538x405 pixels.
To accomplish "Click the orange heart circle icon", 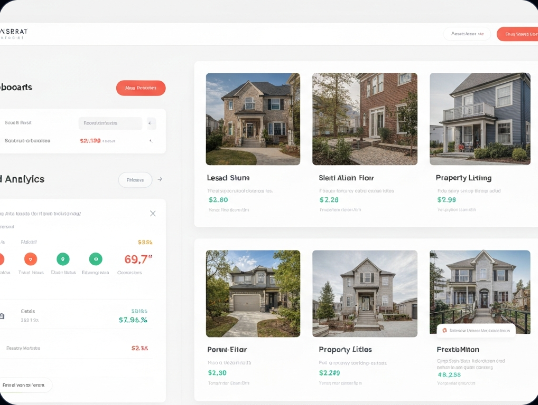I will point(31,259).
